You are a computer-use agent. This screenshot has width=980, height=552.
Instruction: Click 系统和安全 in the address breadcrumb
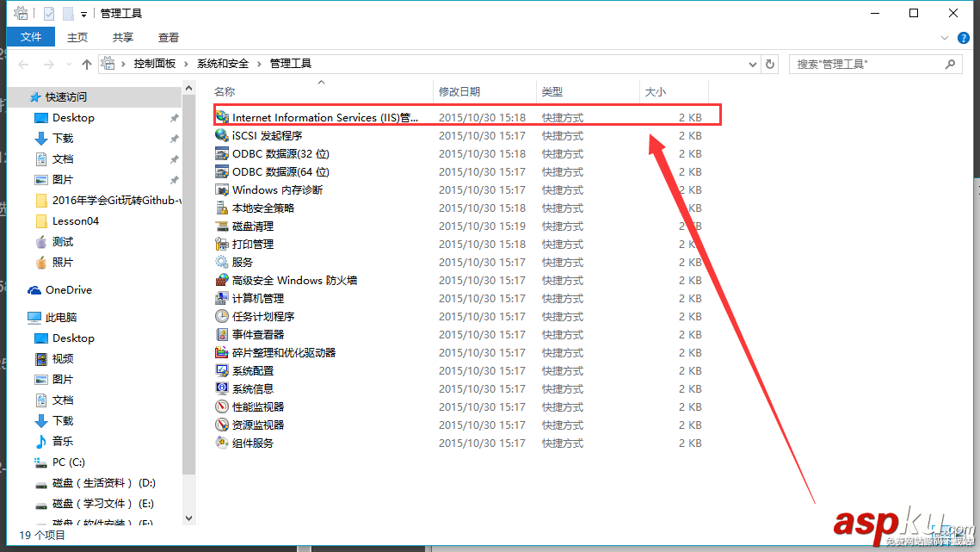point(223,64)
